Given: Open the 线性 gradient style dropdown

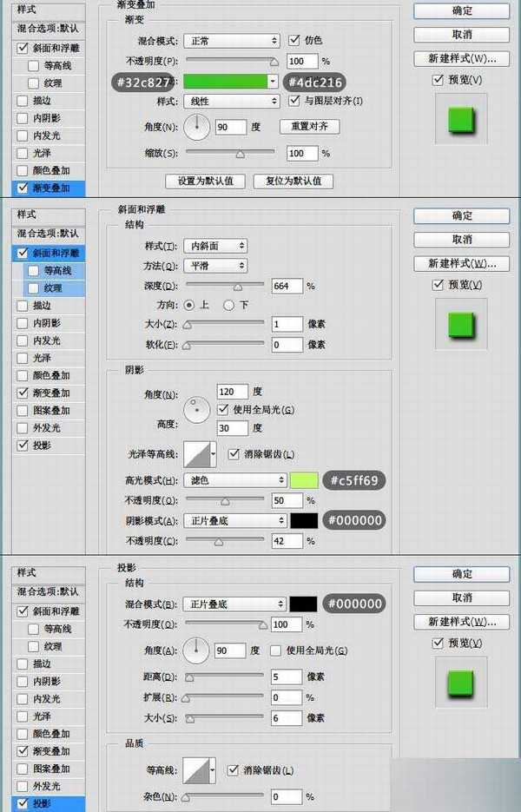Looking at the screenshot, I should point(231,102).
